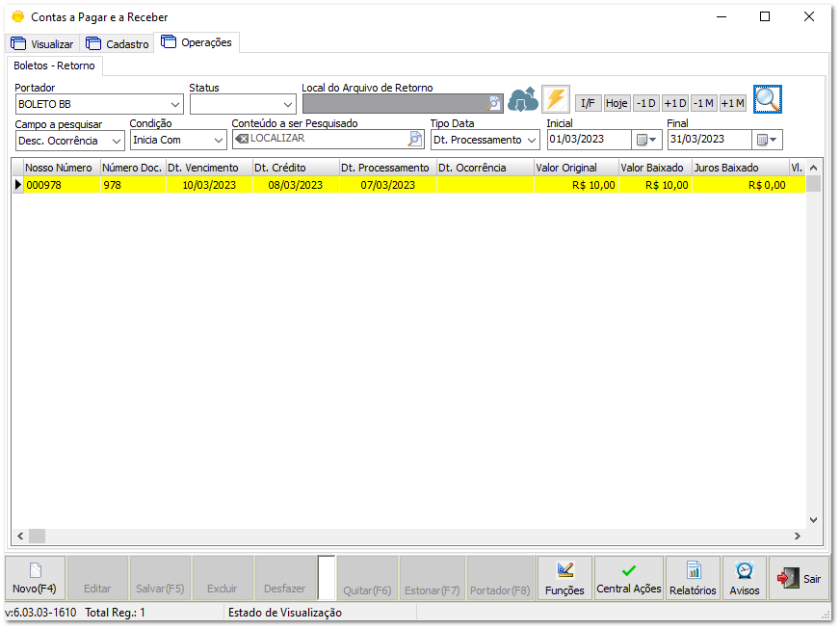The image size is (840, 629).
Task: Open the Funções menu button
Action: tap(564, 578)
